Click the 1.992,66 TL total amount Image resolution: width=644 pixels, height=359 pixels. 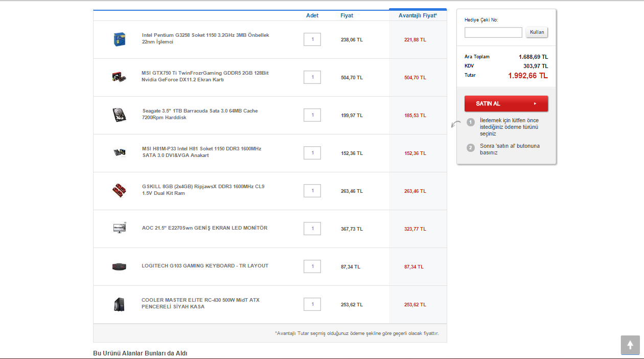coord(528,76)
